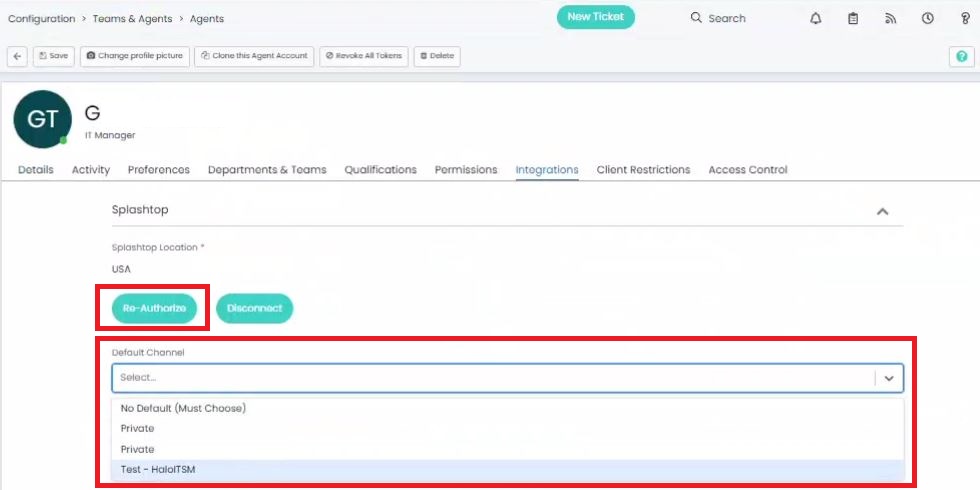980x490 pixels.
Task: Click the Splashtop Location value USA
Action: pyautogui.click(x=121, y=269)
